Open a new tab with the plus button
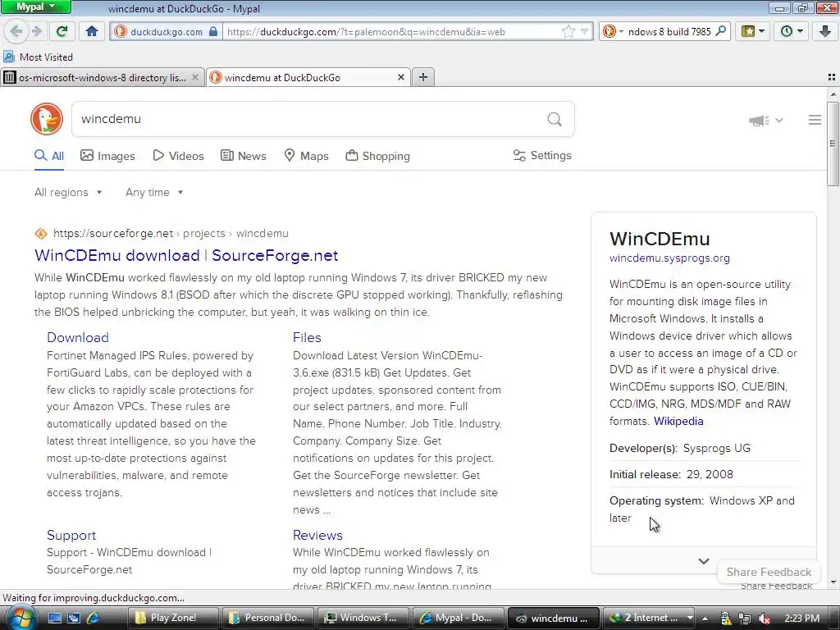The height and width of the screenshot is (630, 840). [x=423, y=77]
